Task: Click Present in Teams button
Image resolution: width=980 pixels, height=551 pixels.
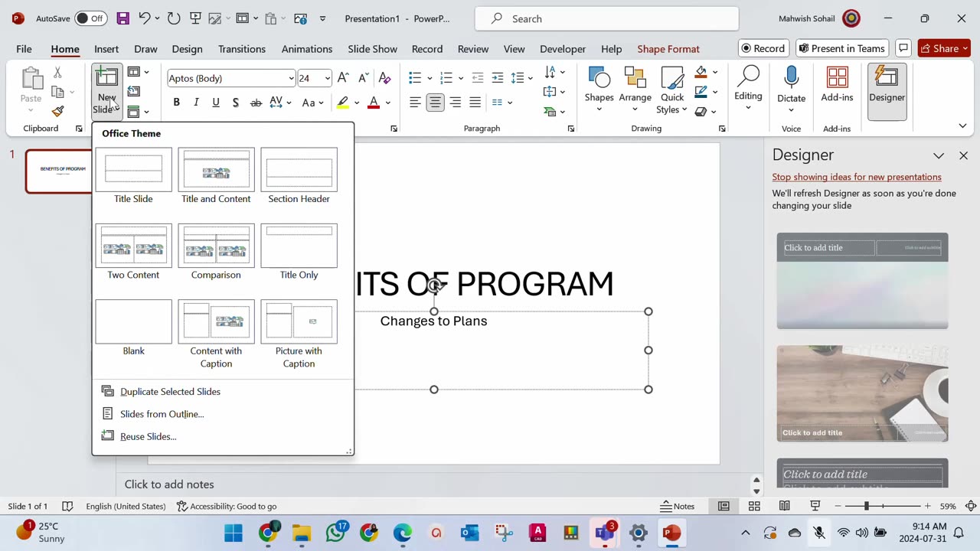Action: 842,48
